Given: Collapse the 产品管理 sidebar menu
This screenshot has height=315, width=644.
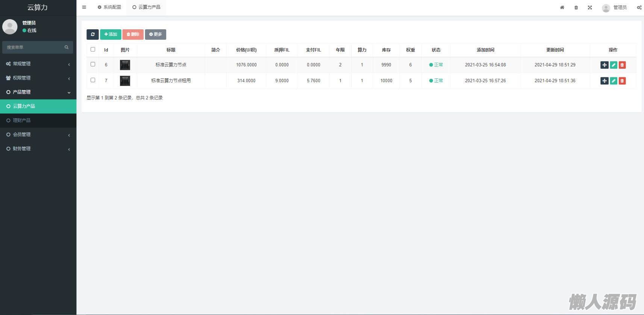Looking at the screenshot, I should pos(38,92).
